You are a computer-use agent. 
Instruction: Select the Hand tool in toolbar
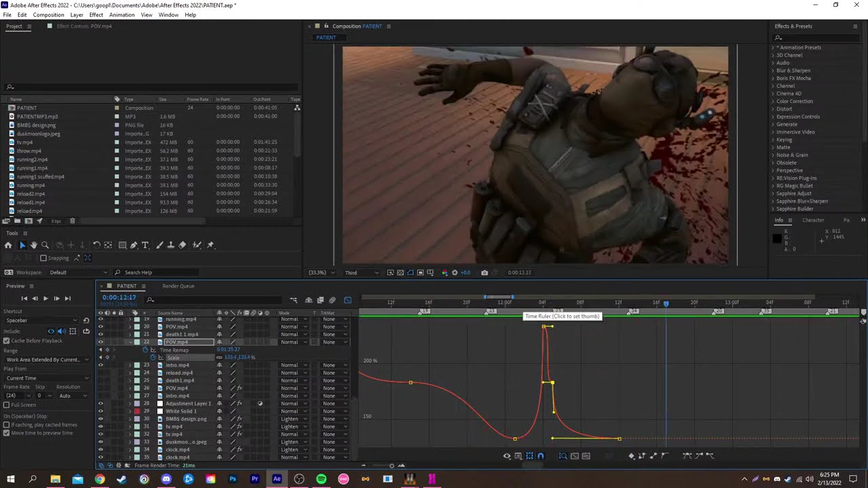(33, 245)
